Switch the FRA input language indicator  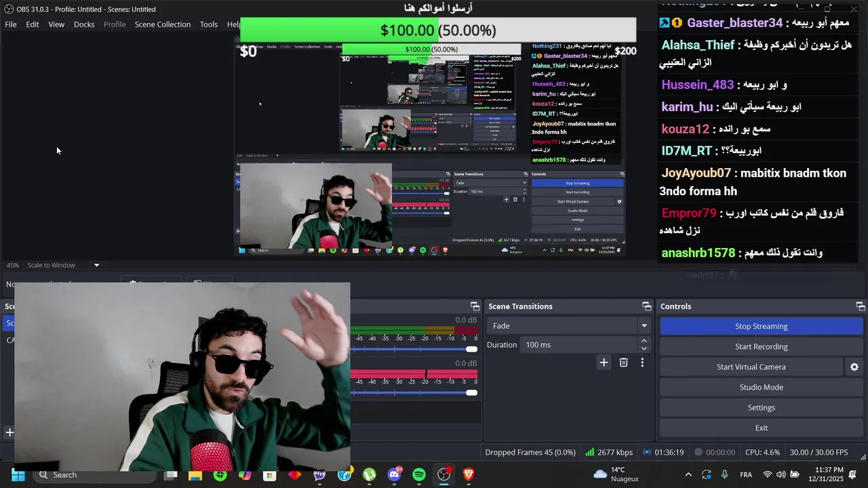tap(746, 474)
